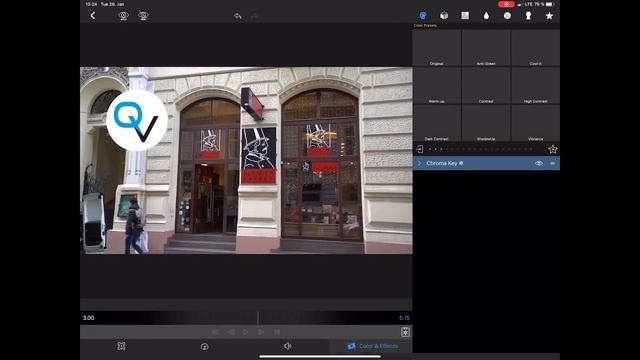Apply the Contrast color preset
Image resolution: width=640 pixels, height=360 pixels.
486,85
